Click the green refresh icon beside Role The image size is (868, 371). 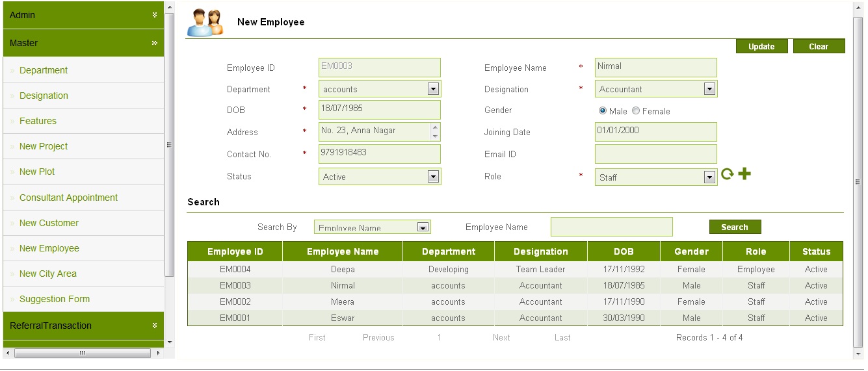[x=727, y=174]
